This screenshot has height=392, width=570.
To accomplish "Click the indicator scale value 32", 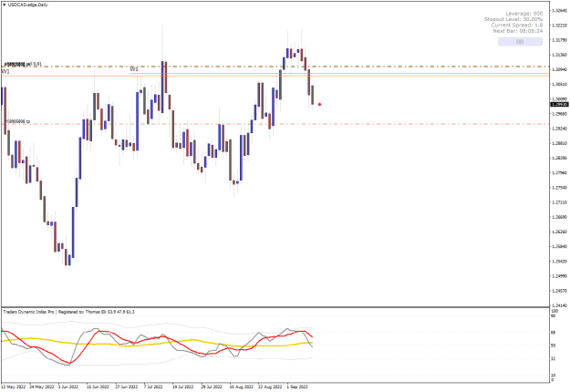I will click(554, 359).
